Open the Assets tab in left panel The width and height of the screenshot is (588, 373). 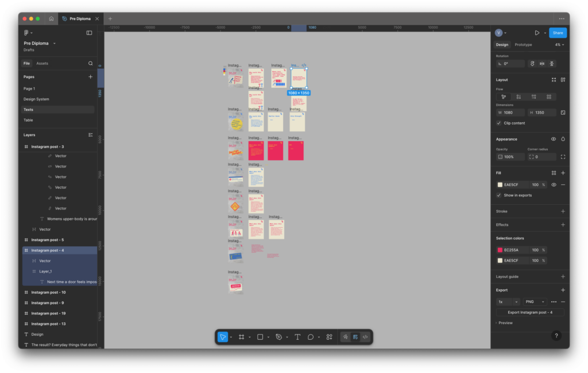(x=42, y=63)
